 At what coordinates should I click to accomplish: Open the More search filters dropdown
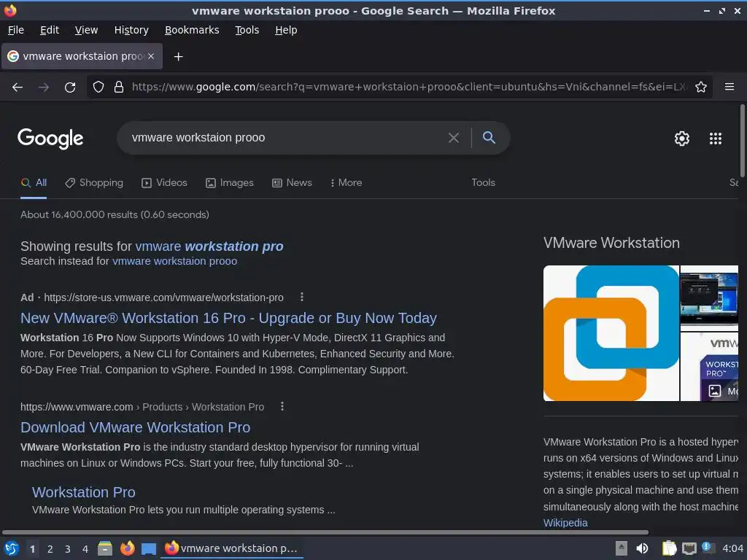pos(347,183)
